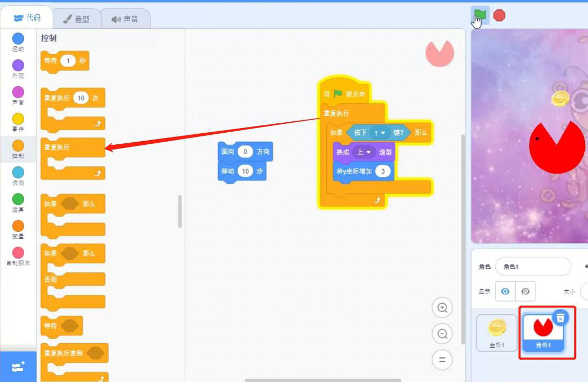Image resolution: width=588 pixels, height=382 pixels.
Task: Zoom out the code workspace
Action: point(442,334)
